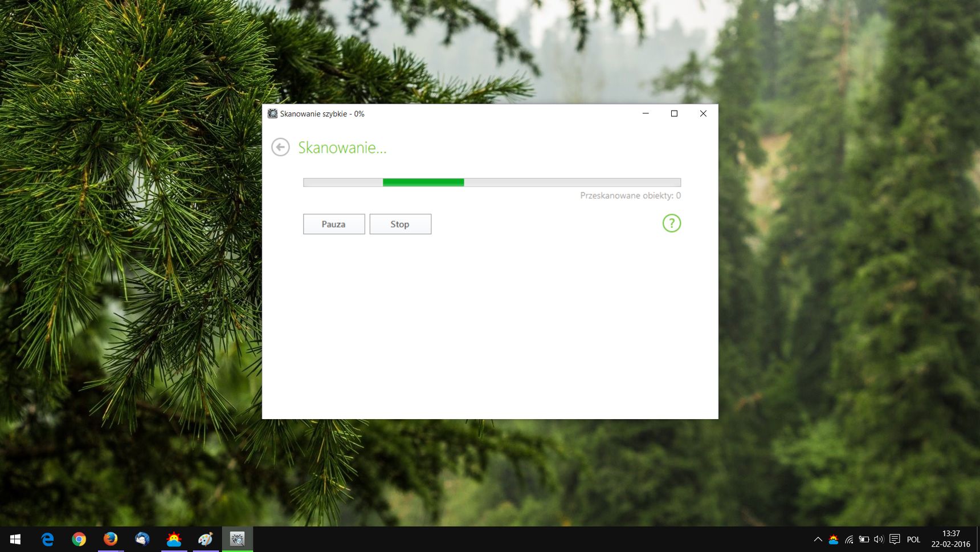The height and width of the screenshot is (552, 980).
Task: Pause the scan with Pauza button
Action: [x=334, y=224]
